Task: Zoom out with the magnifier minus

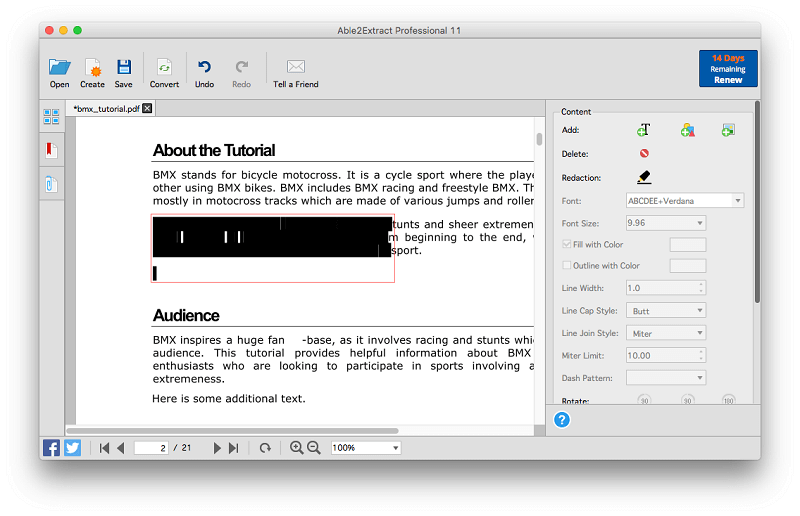Action: tap(313, 448)
